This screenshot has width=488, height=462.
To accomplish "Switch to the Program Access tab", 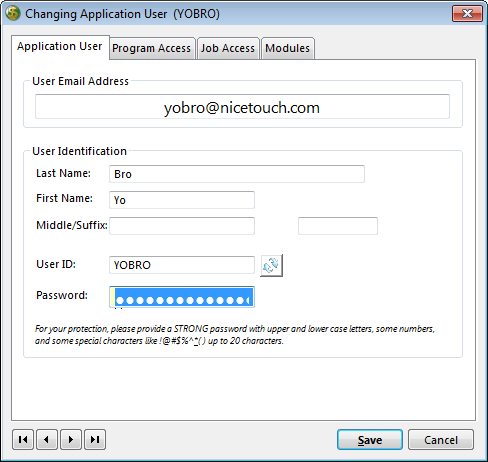I will tap(152, 48).
